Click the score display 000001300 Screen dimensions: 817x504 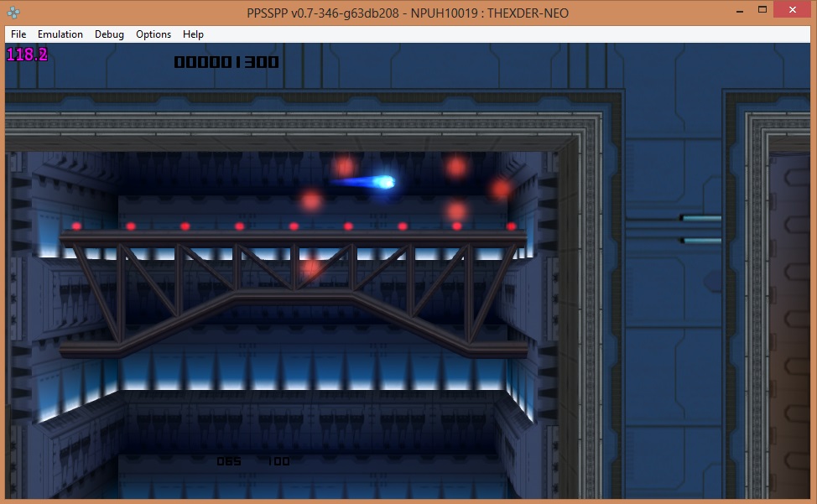pos(226,62)
